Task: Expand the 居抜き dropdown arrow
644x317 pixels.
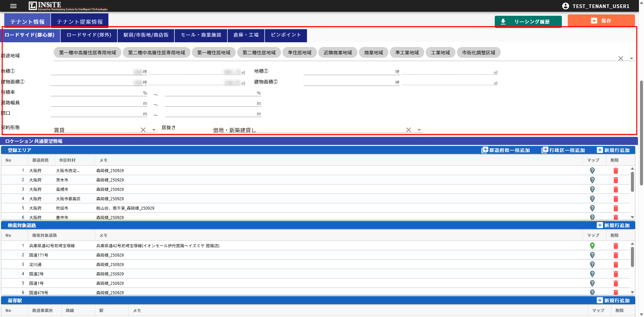Action: coord(419,130)
